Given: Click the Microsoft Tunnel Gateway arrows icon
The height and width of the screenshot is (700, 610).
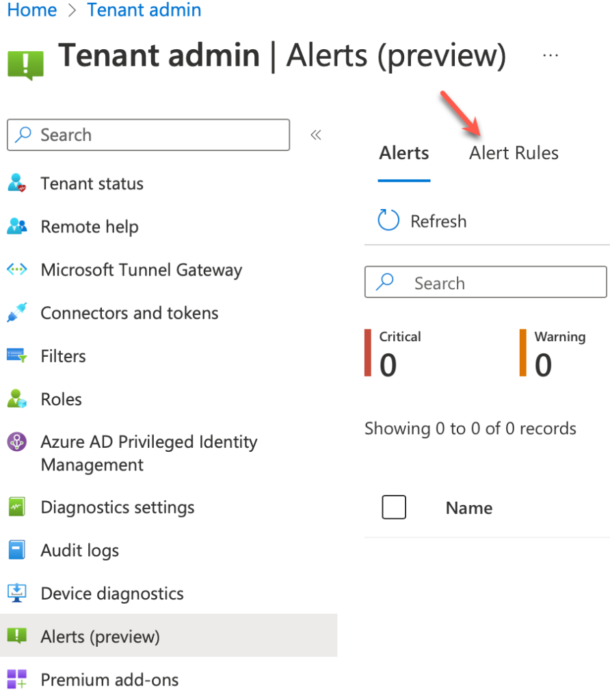Looking at the screenshot, I should pos(17,269).
